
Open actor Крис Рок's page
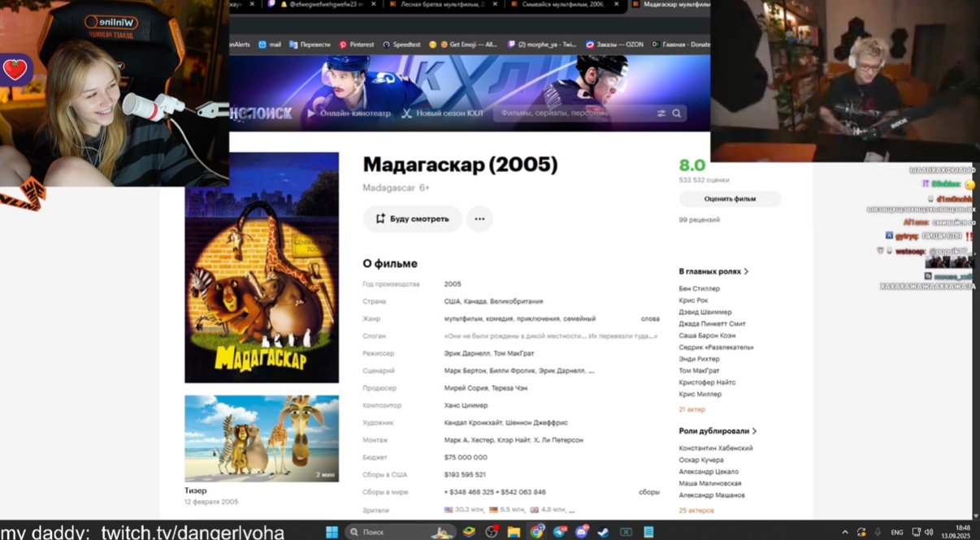693,300
